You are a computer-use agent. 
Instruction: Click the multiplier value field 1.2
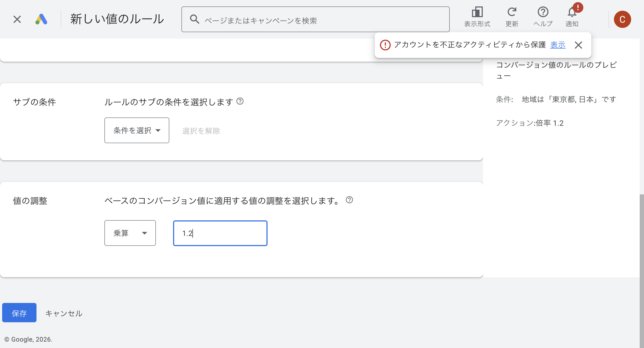coord(220,233)
